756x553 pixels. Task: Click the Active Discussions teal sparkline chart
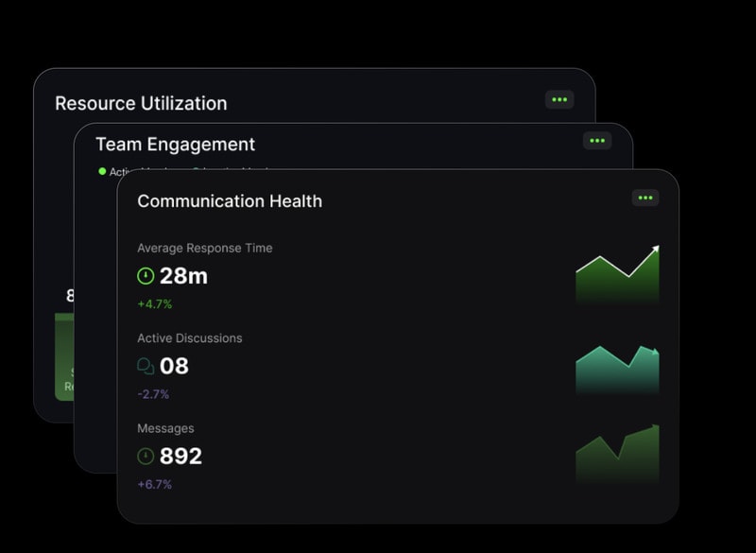[617, 369]
